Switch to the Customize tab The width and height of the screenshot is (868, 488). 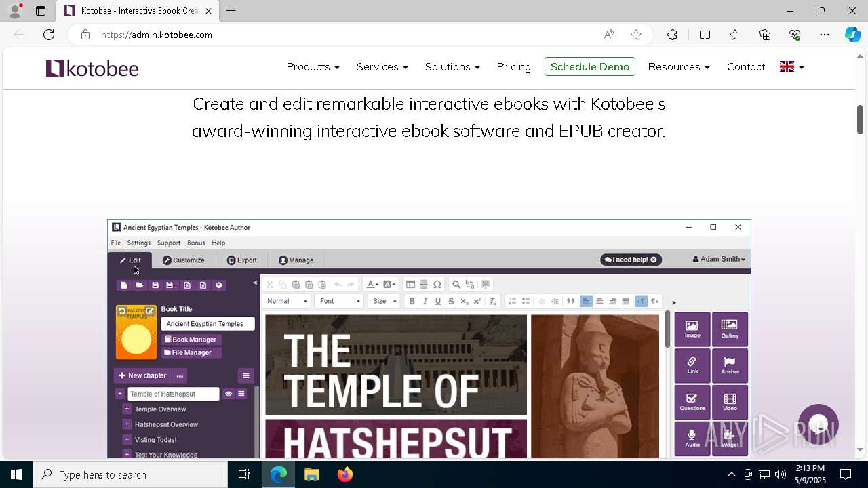(184, 260)
